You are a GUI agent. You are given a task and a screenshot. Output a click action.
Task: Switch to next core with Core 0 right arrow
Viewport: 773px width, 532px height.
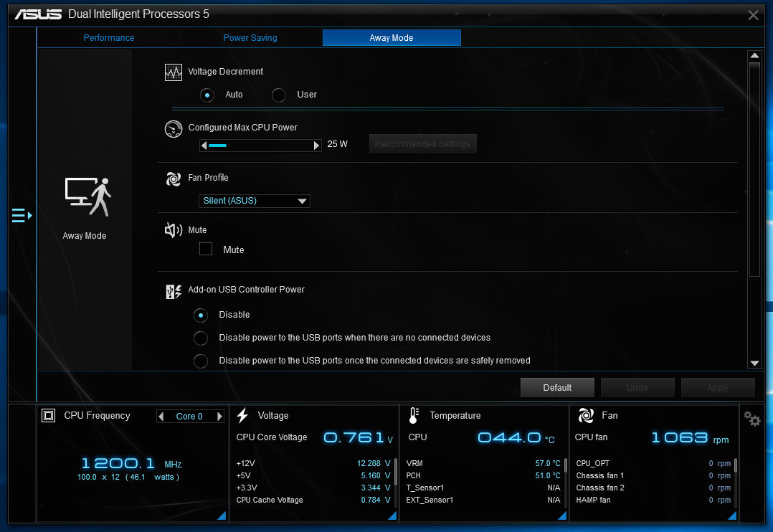tap(220, 417)
